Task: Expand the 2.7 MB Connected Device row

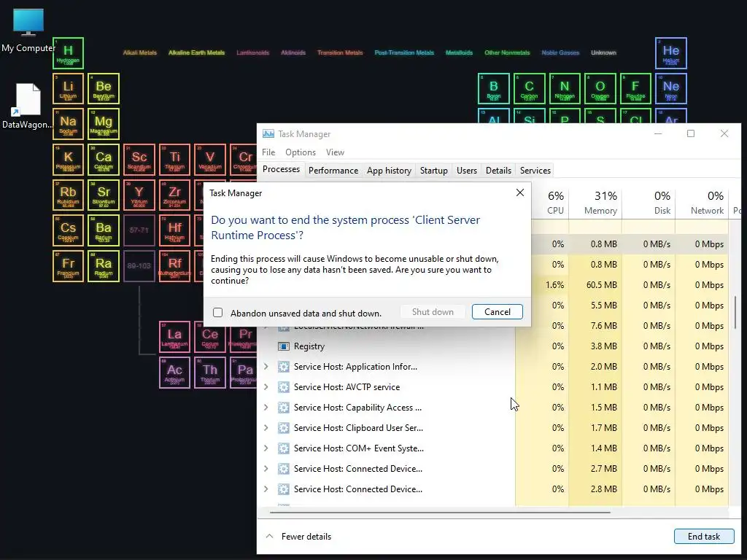Action: (266, 469)
